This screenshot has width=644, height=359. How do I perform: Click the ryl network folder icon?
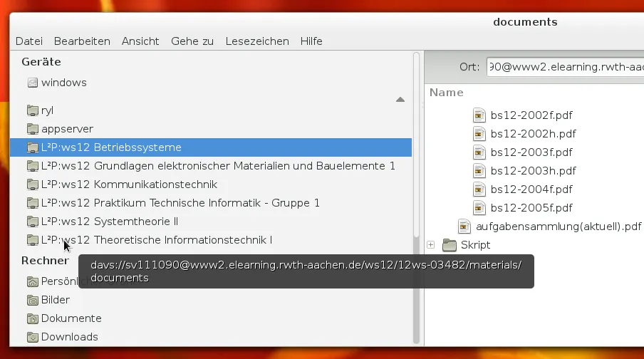(x=33, y=110)
